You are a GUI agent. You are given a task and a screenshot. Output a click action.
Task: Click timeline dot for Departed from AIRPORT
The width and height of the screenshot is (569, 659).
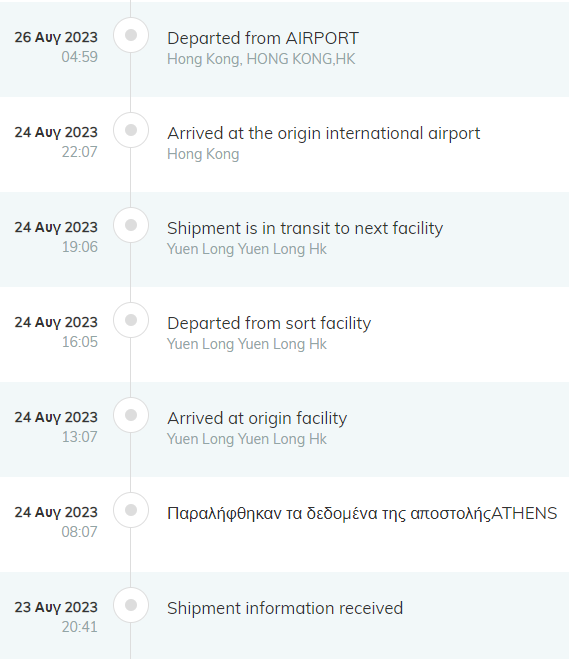(131, 35)
